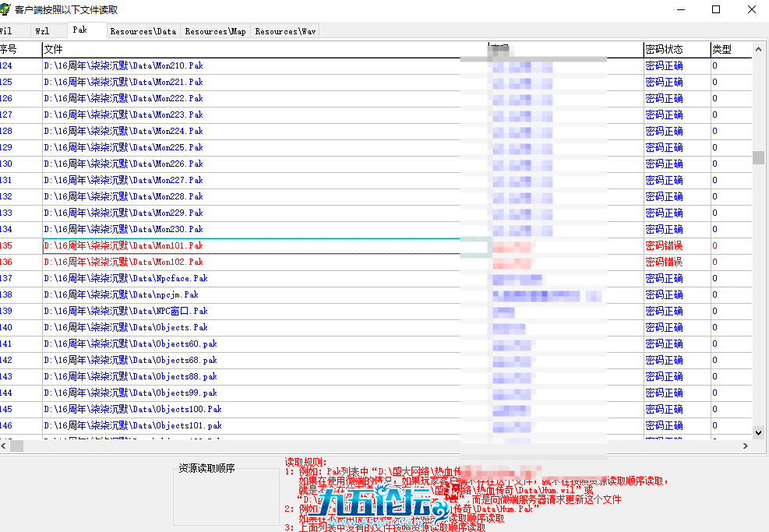Open the Resources\Map tab

(x=215, y=30)
